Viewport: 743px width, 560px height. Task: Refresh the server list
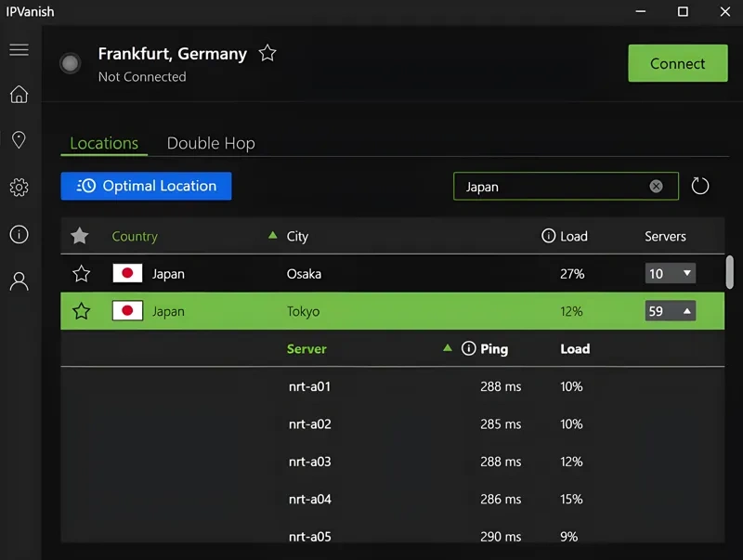point(700,186)
